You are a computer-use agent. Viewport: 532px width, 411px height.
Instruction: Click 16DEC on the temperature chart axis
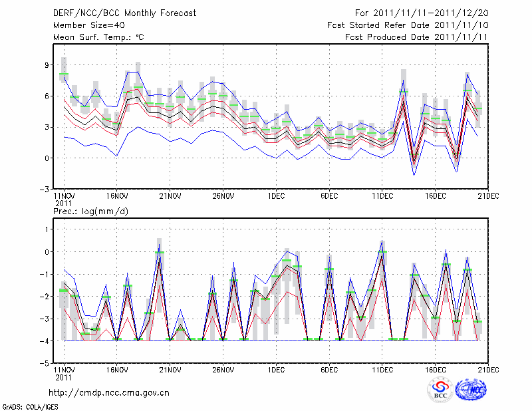(435, 197)
